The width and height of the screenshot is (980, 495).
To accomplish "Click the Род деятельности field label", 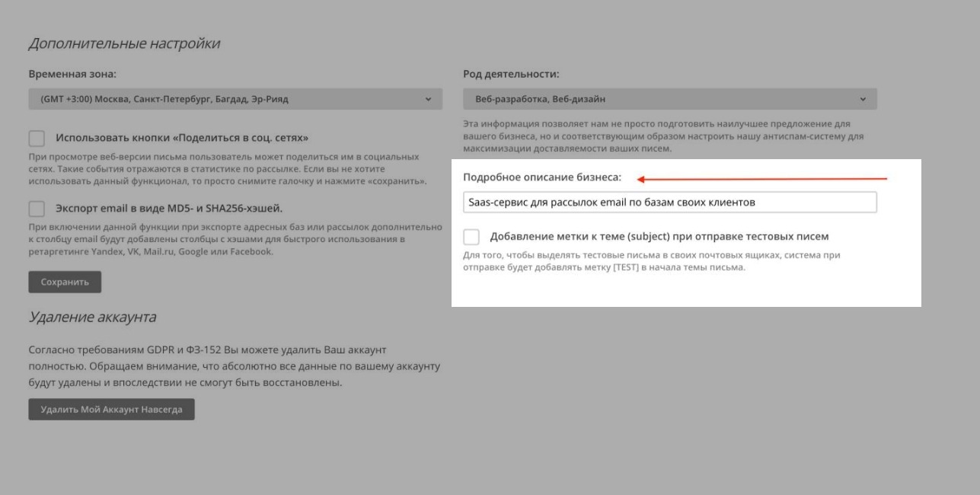I will 511,75.
